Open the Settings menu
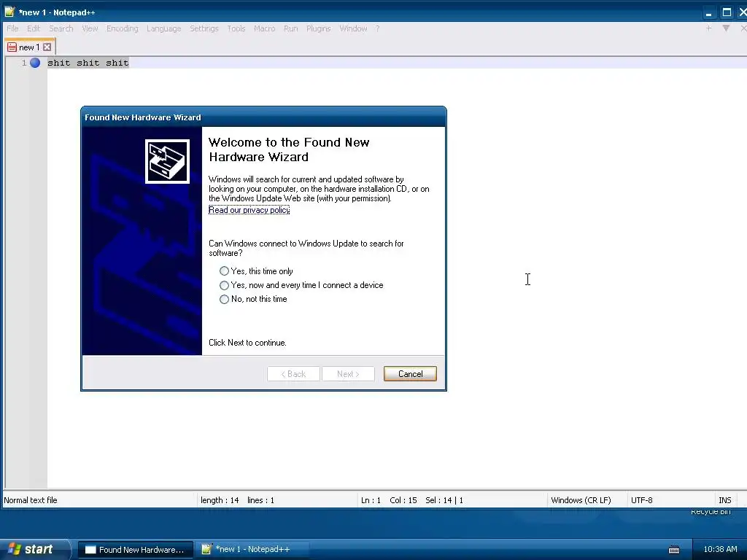The width and height of the screenshot is (747, 560). [204, 28]
